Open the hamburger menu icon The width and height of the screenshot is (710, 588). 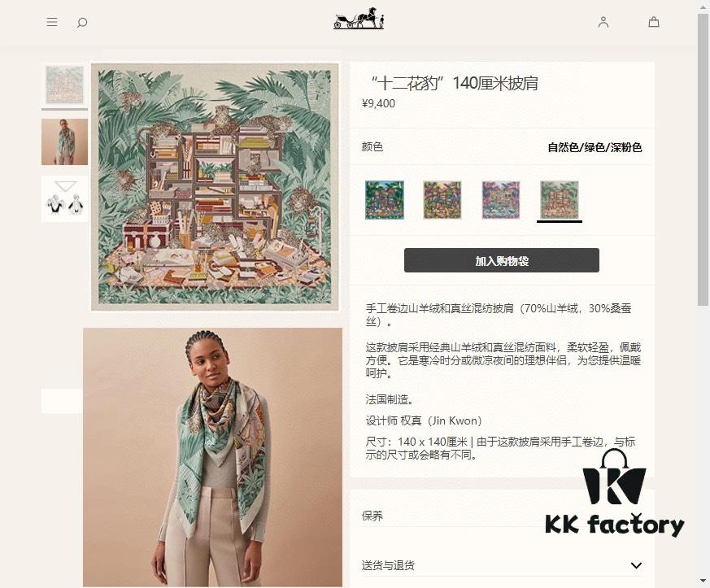point(52,22)
